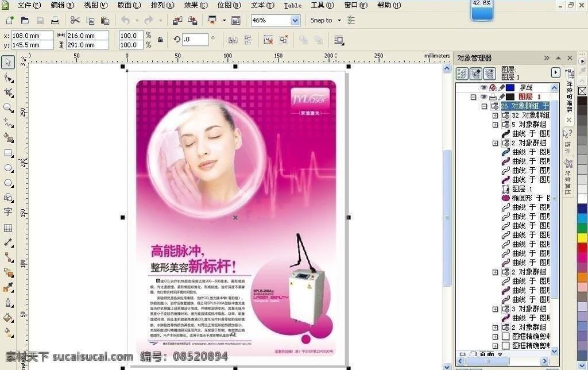Image resolution: width=588 pixels, height=370 pixels.
Task: Open a file with the folder icon
Action: (x=25, y=20)
